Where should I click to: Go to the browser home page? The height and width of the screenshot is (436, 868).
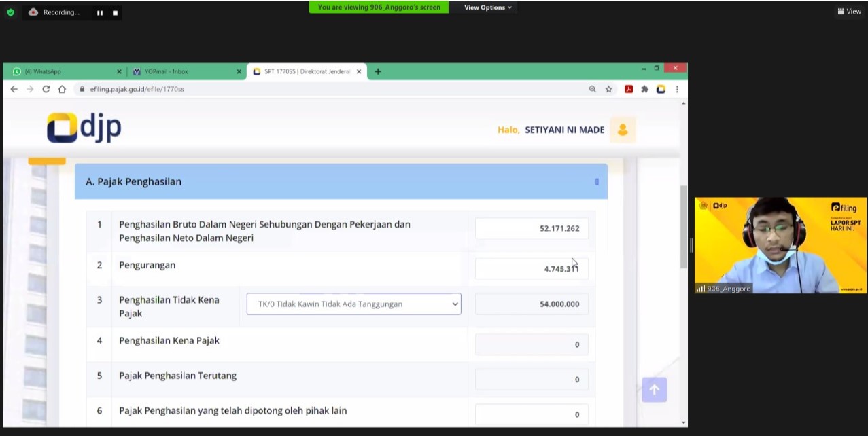click(x=62, y=89)
